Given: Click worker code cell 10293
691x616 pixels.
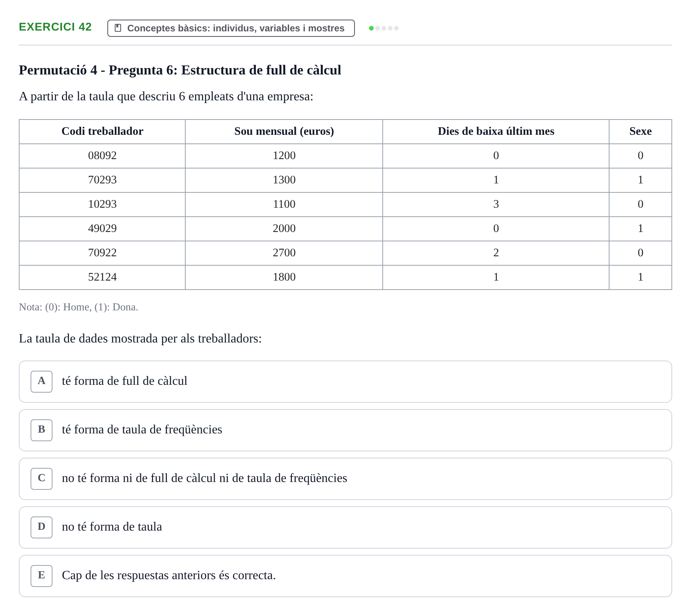Looking at the screenshot, I should [102, 204].
